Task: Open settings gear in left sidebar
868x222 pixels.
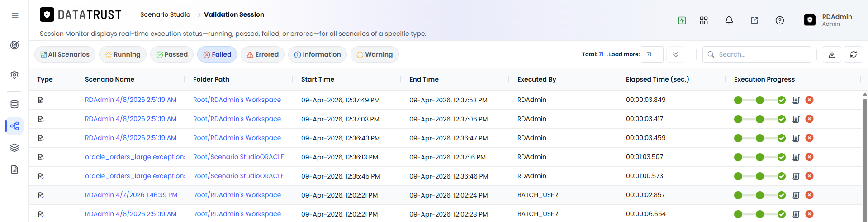Action: point(14,75)
